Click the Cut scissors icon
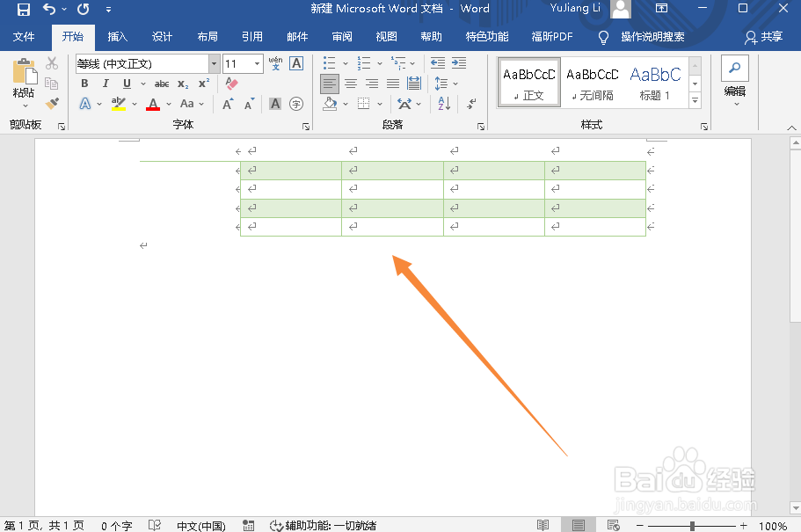 [52, 63]
